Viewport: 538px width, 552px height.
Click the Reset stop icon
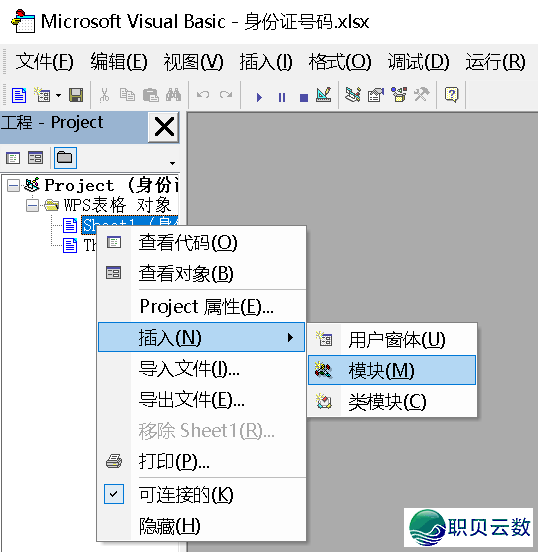(x=304, y=98)
